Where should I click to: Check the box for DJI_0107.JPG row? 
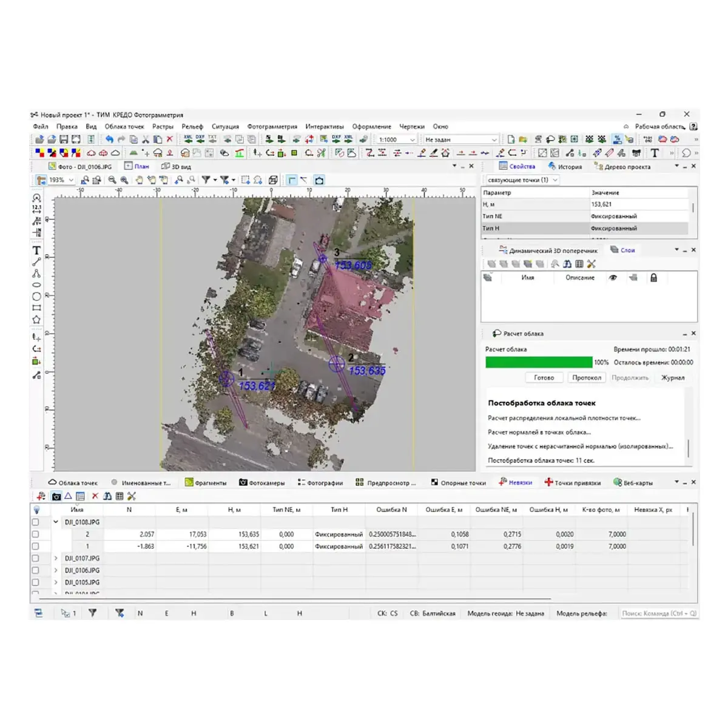tap(35, 558)
